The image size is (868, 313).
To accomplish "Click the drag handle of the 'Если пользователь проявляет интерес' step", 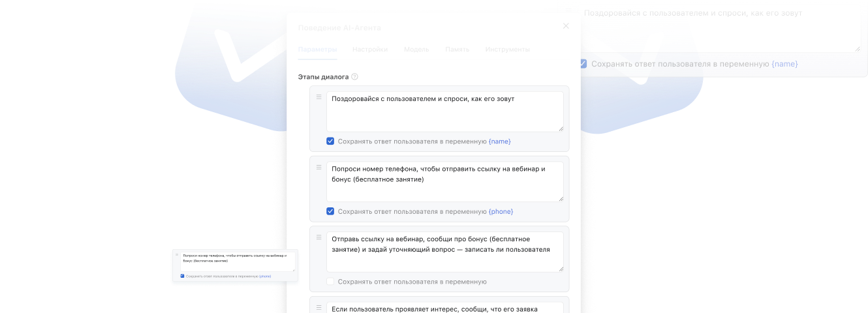I will [x=319, y=307].
